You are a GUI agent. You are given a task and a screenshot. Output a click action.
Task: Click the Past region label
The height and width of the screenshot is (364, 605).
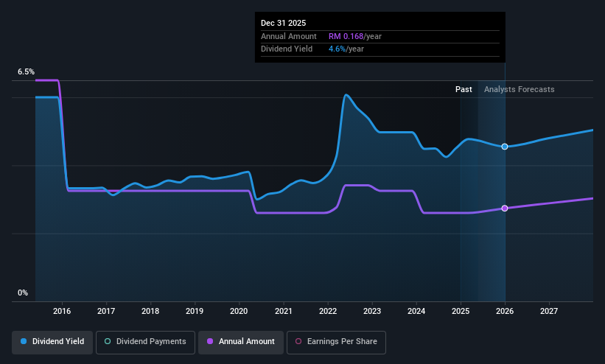point(464,90)
